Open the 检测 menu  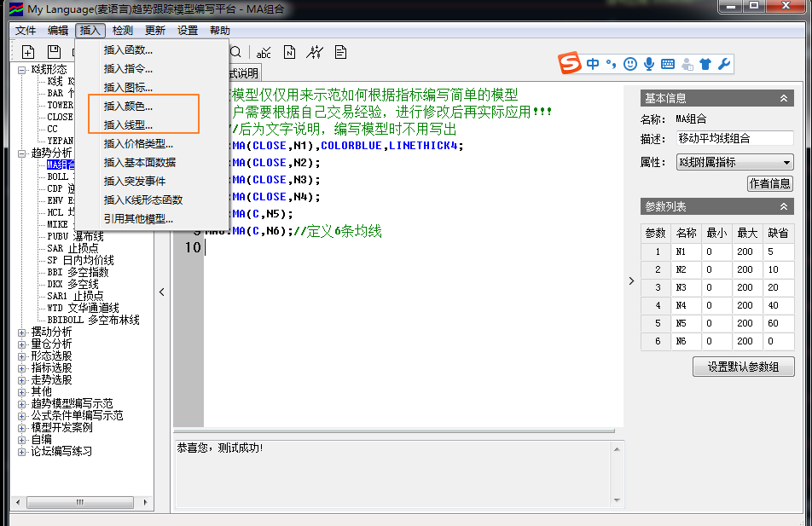[122, 31]
